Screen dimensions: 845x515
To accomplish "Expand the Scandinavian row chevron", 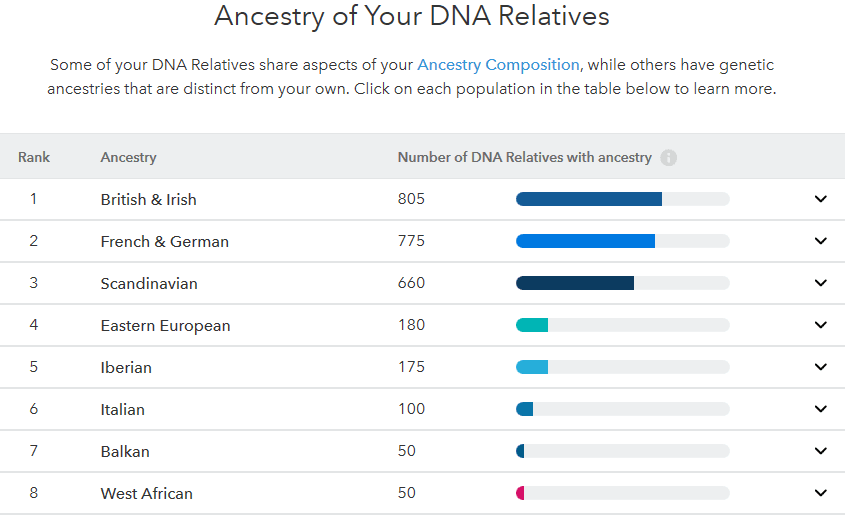I will [x=820, y=283].
